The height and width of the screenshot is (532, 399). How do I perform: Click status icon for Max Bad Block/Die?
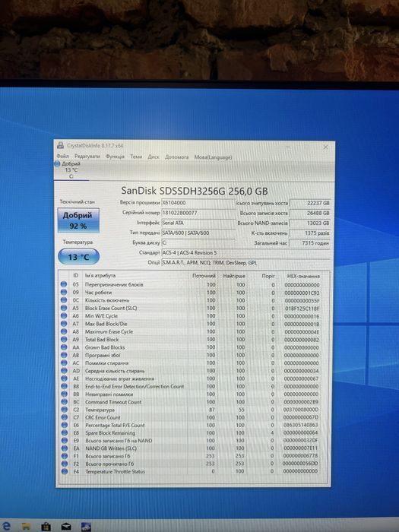[64, 324]
